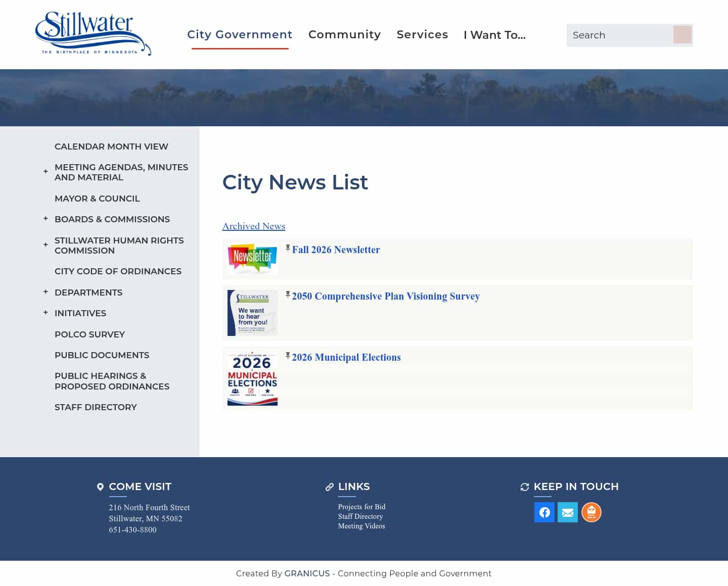Open Staff Directory footer link
728x586 pixels.
point(360,516)
